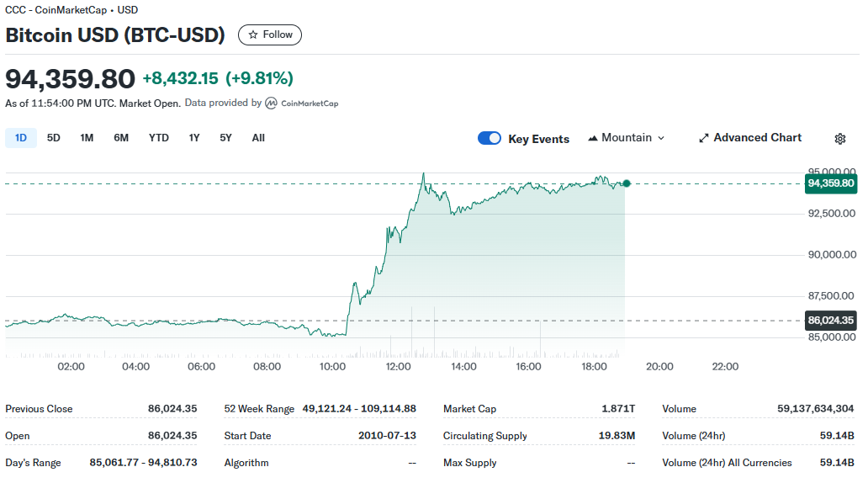Show the All time range
Viewport: 868px width, 483px height.
tap(258, 138)
